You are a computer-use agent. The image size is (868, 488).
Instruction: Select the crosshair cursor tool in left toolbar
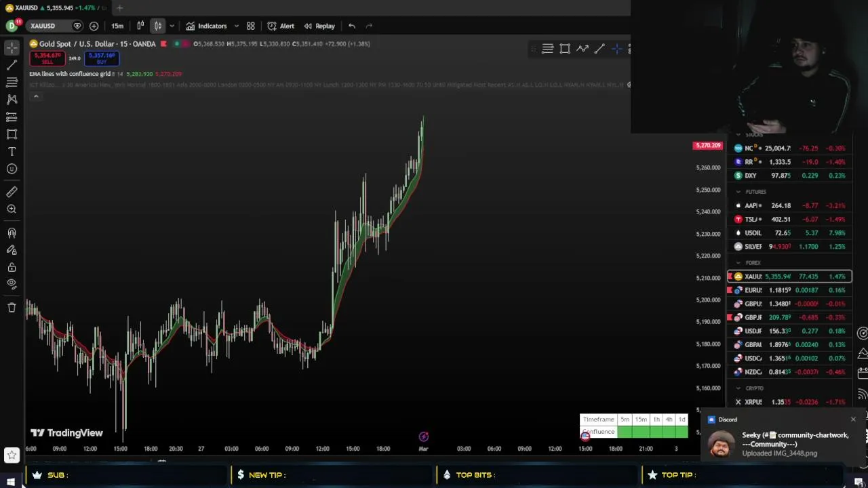[x=12, y=47]
